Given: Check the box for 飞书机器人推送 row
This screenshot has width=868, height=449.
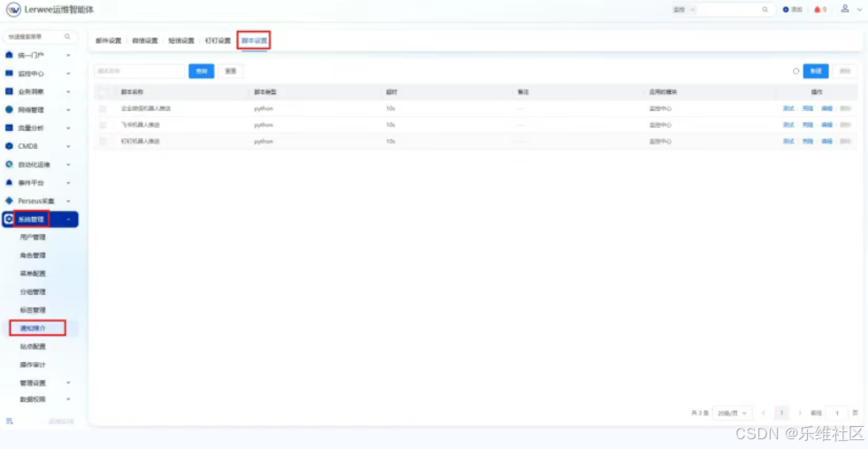Looking at the screenshot, I should [103, 125].
